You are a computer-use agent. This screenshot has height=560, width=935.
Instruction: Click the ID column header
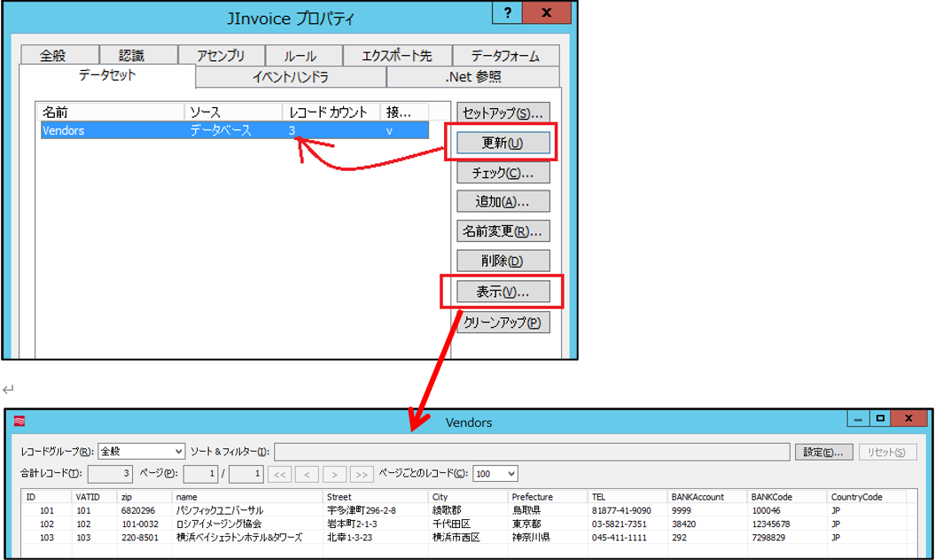pyautogui.click(x=46, y=497)
